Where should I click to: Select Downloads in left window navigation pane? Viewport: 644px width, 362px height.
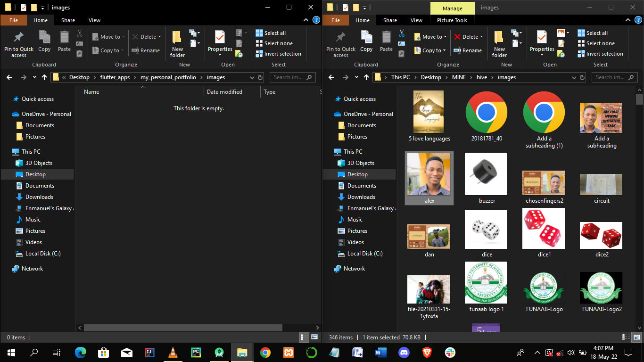coord(39,197)
